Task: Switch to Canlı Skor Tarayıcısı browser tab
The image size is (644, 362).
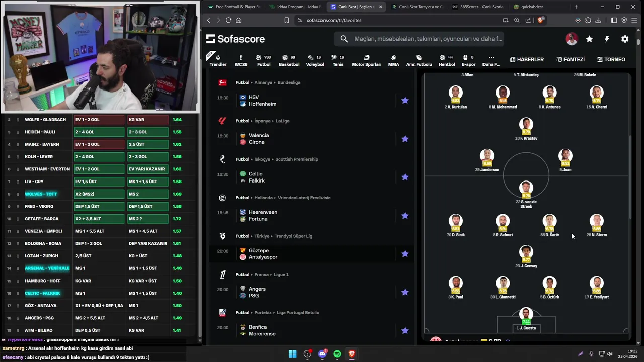Action: (x=417, y=7)
